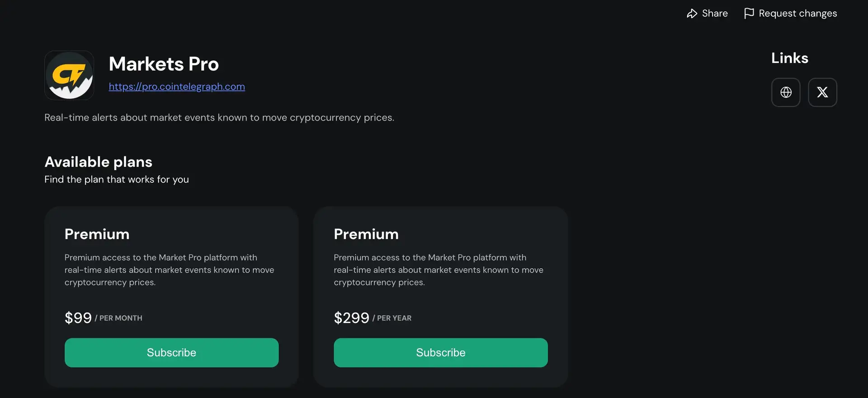Click the "Links" section heading
Image resolution: width=868 pixels, height=398 pixels.
[789, 58]
